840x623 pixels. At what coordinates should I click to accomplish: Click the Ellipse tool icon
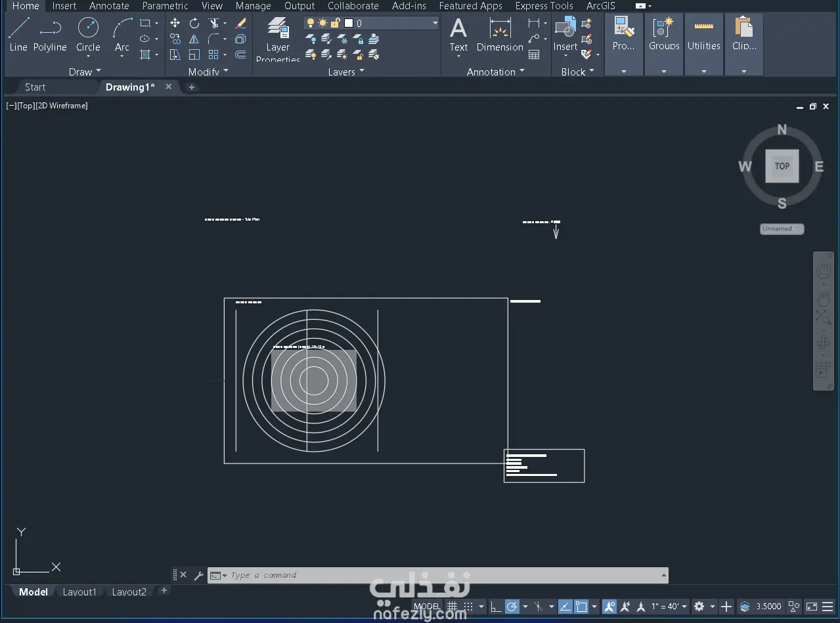pyautogui.click(x=145, y=39)
